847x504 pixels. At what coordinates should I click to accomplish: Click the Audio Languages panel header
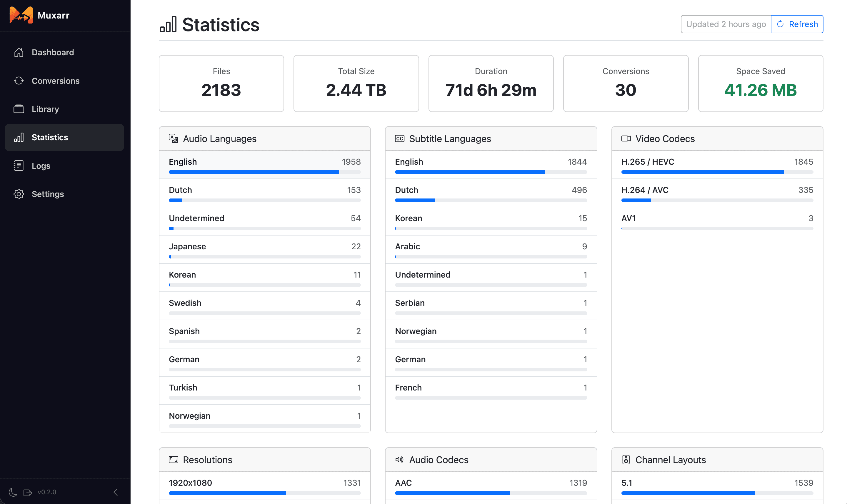(x=265, y=138)
